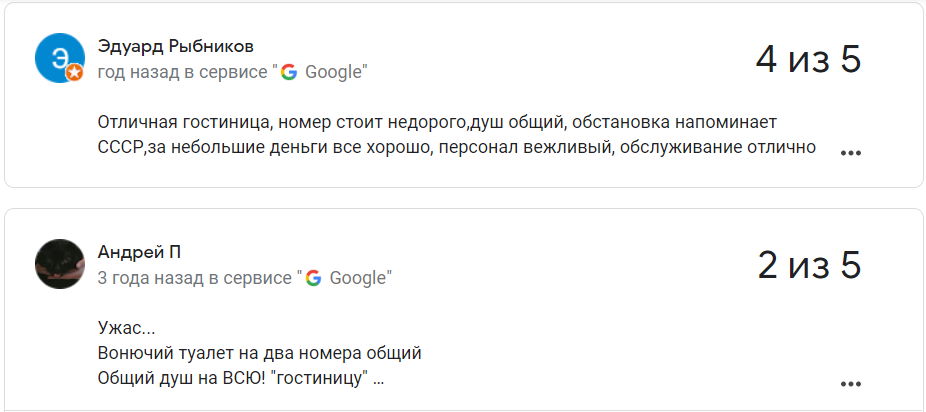Click the "3 года назад в сервисе" timestamp
The width and height of the screenshot is (926, 412).
pyautogui.click(x=196, y=278)
